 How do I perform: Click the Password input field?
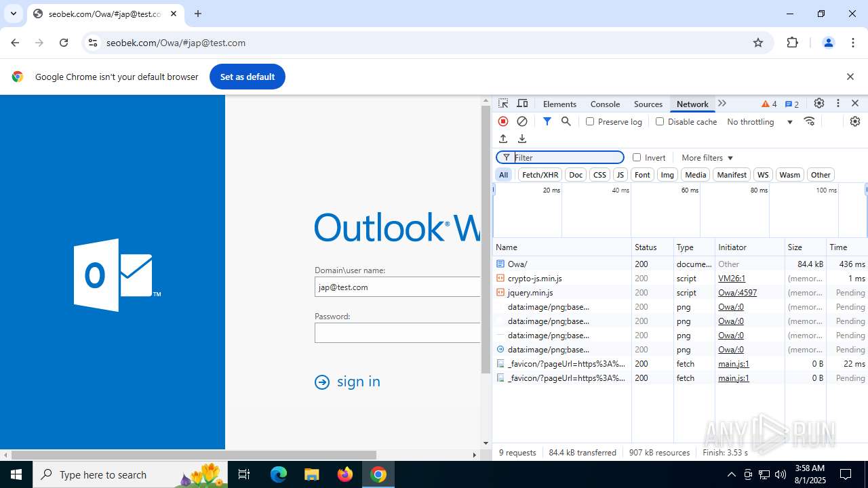397,333
